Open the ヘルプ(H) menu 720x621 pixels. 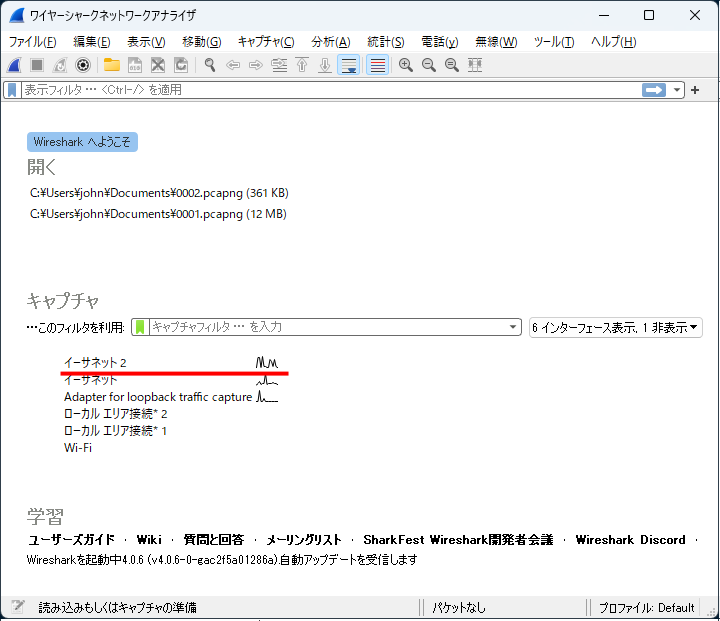point(613,42)
